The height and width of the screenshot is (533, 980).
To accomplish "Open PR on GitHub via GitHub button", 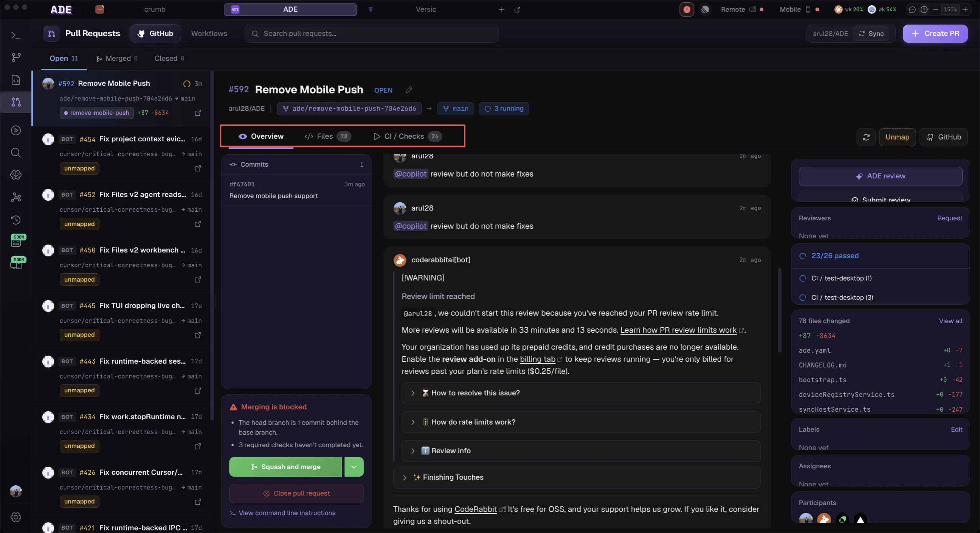I will [943, 137].
